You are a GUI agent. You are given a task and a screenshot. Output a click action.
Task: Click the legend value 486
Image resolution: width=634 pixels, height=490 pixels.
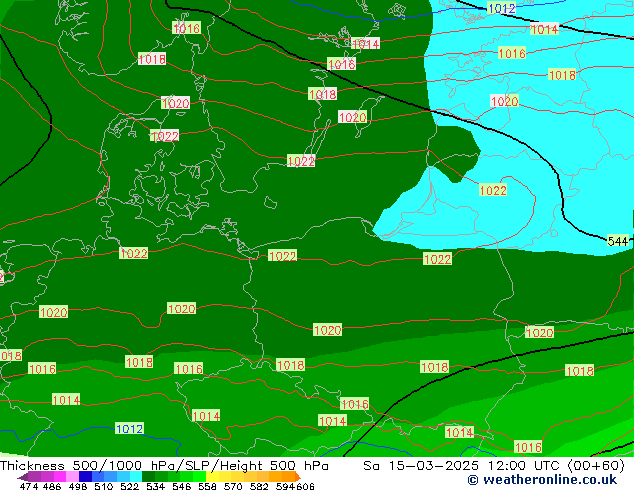(52, 486)
